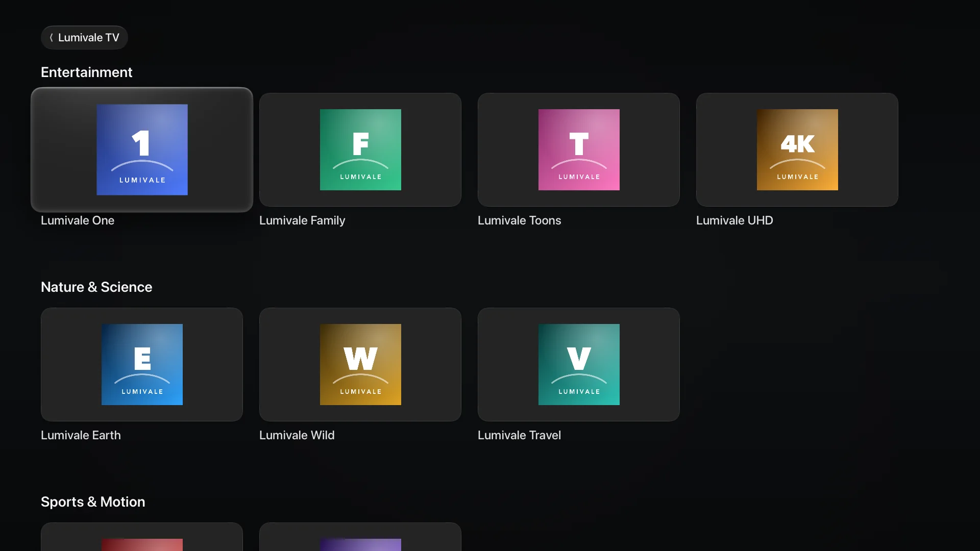Open the Lumivale Earth channel icon
This screenshot has width=980, height=551.
pyautogui.click(x=142, y=364)
